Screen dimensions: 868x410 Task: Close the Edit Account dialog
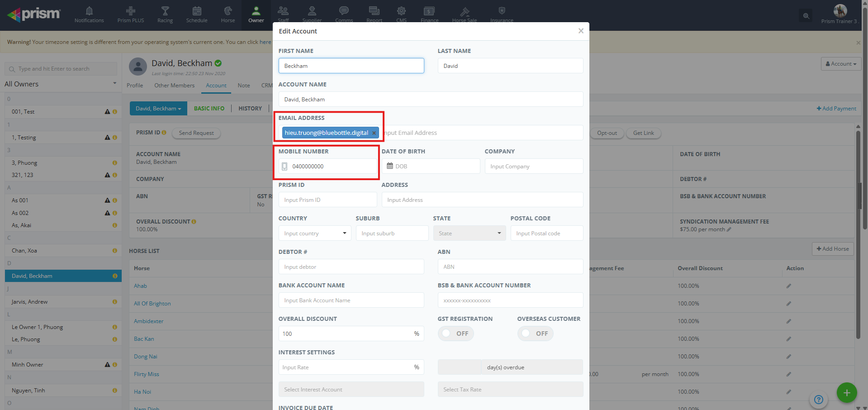click(x=581, y=31)
